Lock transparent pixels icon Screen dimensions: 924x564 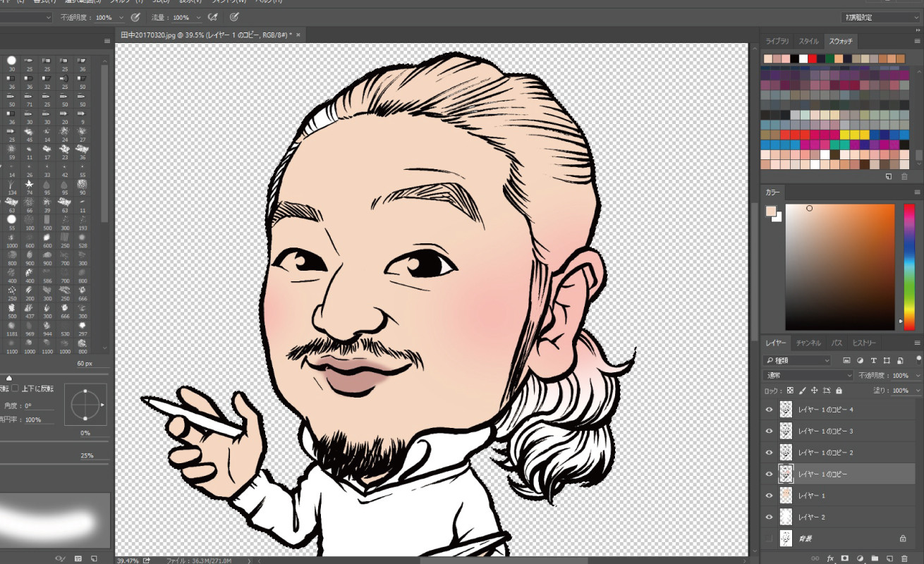(x=791, y=391)
